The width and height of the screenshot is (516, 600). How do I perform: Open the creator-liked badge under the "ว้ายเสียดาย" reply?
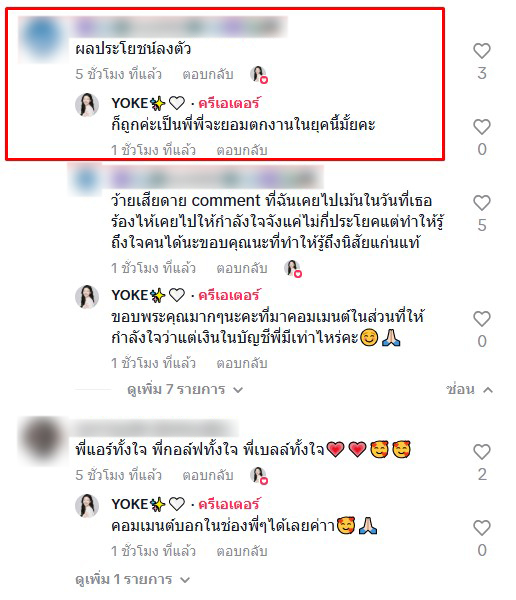pos(293,268)
